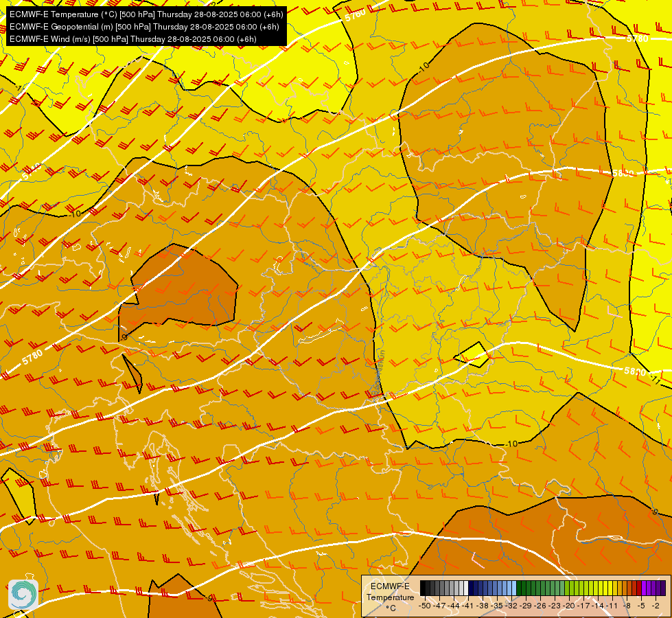Click the -11 isotherm label at right edge
672x618 pixels.
pyautogui.click(x=656, y=380)
